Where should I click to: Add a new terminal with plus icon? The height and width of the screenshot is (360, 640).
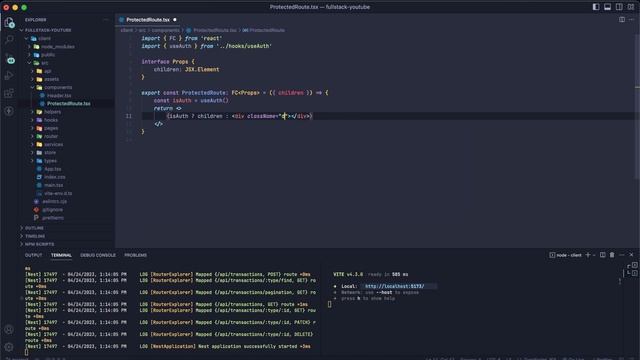(x=588, y=255)
